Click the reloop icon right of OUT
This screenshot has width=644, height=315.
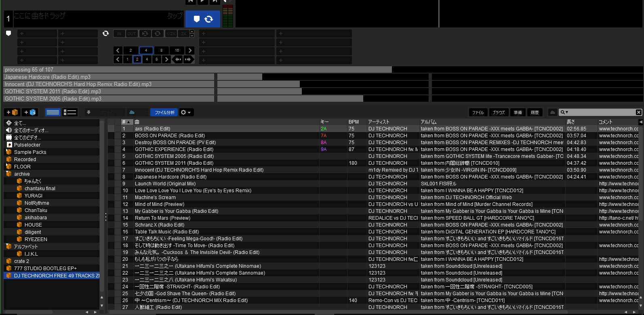145,34
